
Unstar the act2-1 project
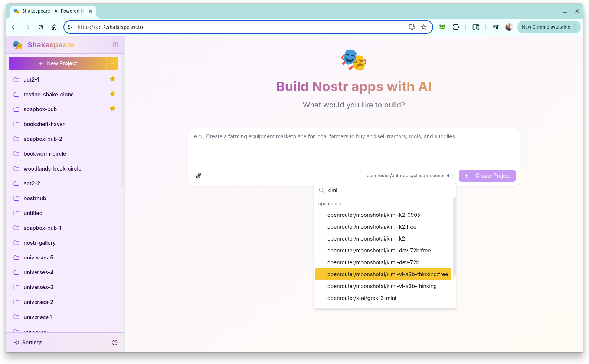(x=112, y=79)
